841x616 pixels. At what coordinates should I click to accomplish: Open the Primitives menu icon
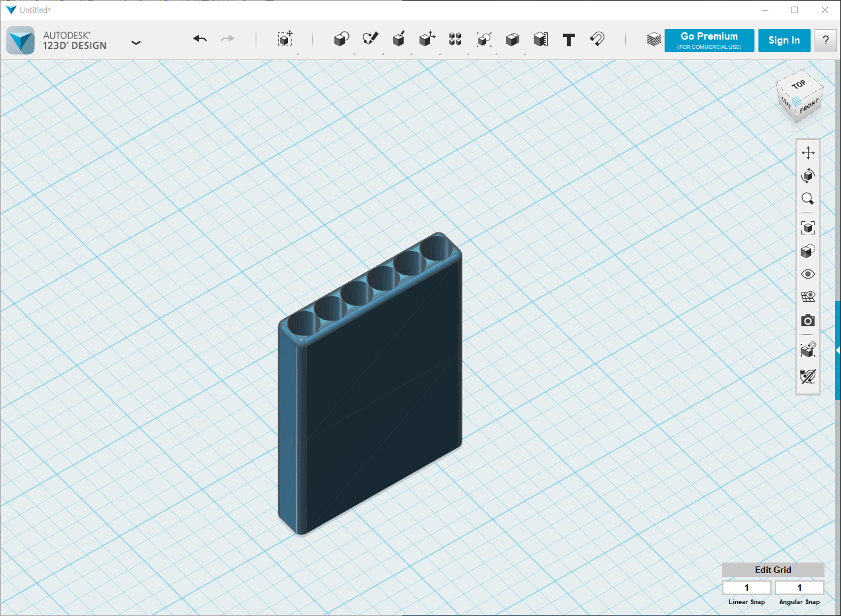[x=341, y=40]
